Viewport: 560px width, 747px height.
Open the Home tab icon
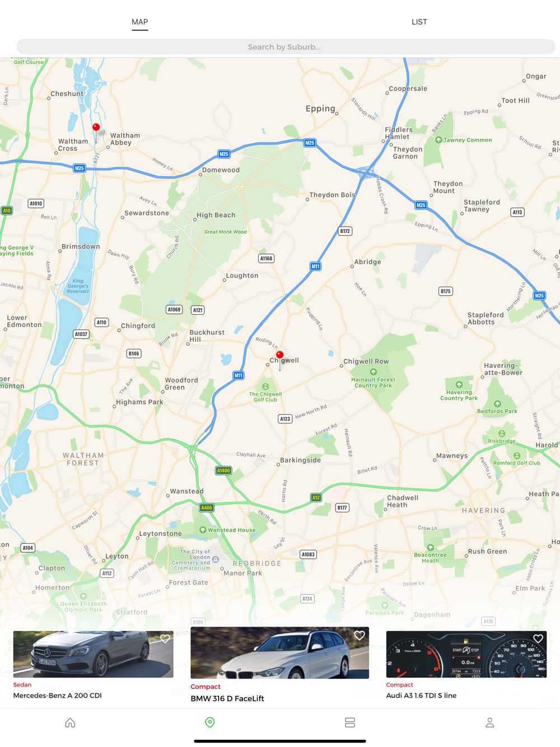click(x=70, y=722)
